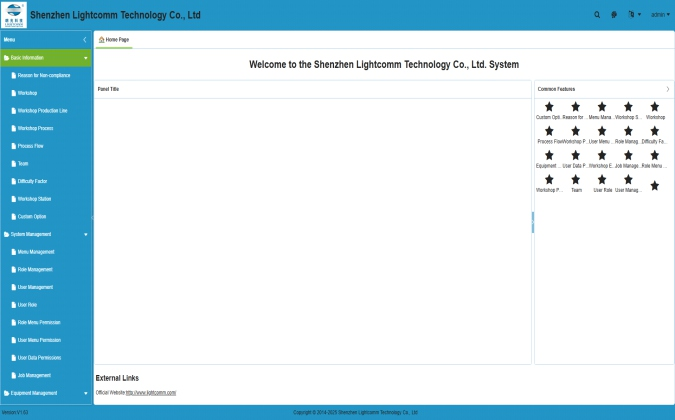Click the unlabeled star in Common Features

(x=654, y=186)
